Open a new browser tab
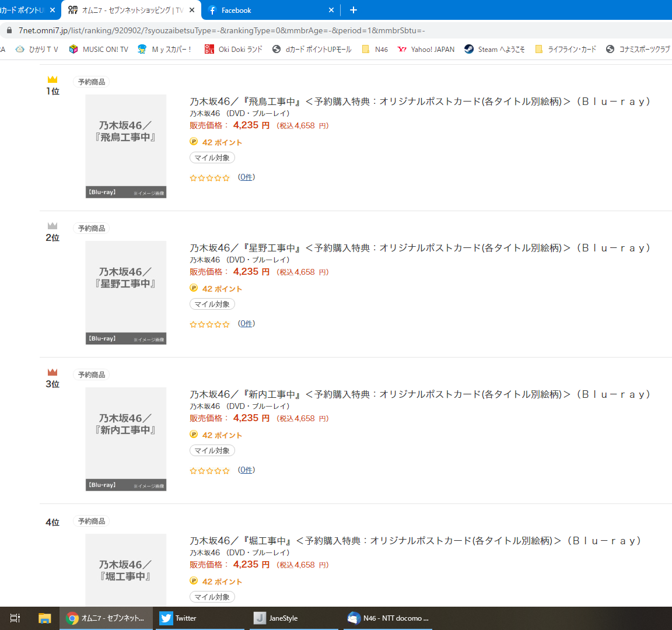Screen dimensions: 672x630 click(x=353, y=10)
